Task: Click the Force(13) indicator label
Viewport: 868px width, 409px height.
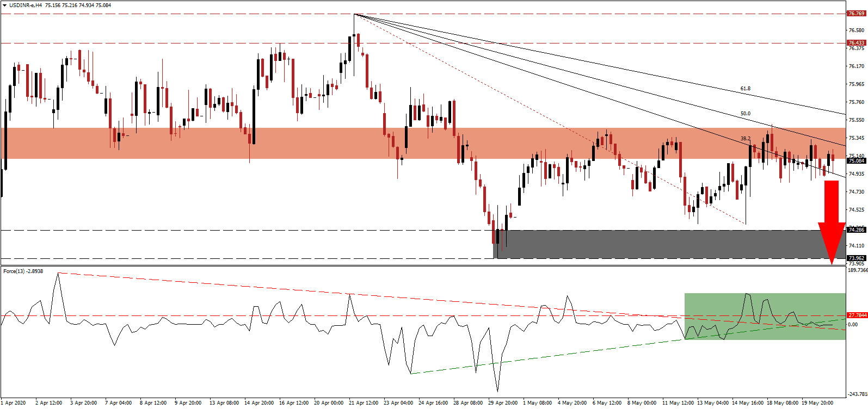Action: point(15,271)
